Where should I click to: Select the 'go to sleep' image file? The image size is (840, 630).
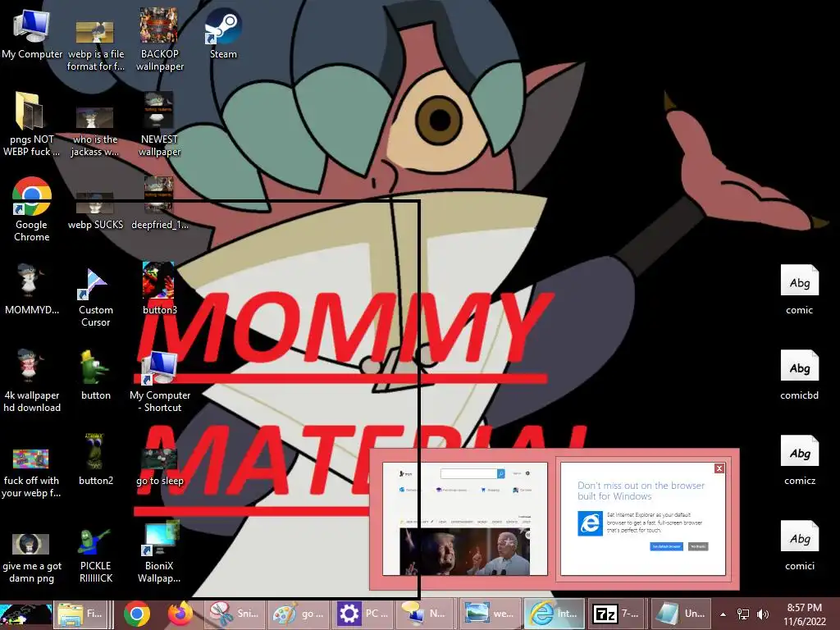coord(159,466)
